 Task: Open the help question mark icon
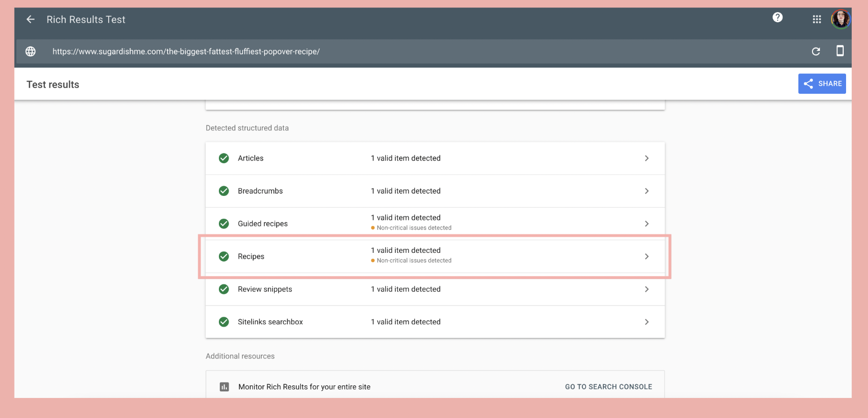(777, 17)
